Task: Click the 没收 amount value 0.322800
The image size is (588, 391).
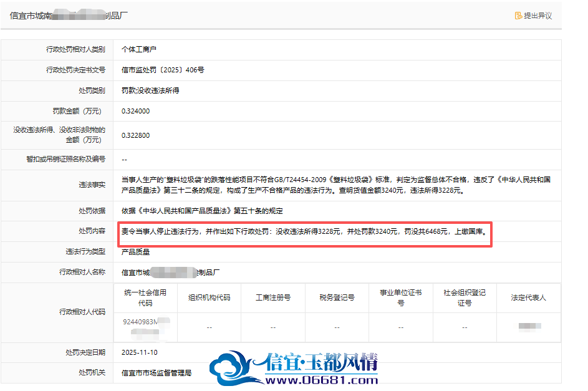Action: [x=136, y=135]
